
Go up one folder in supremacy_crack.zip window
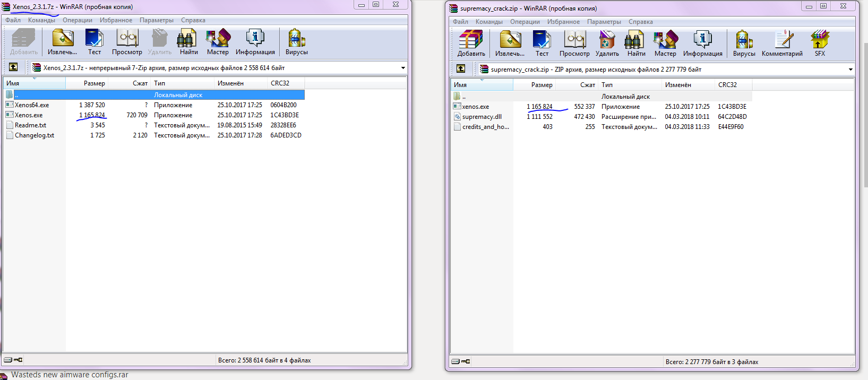[461, 69]
